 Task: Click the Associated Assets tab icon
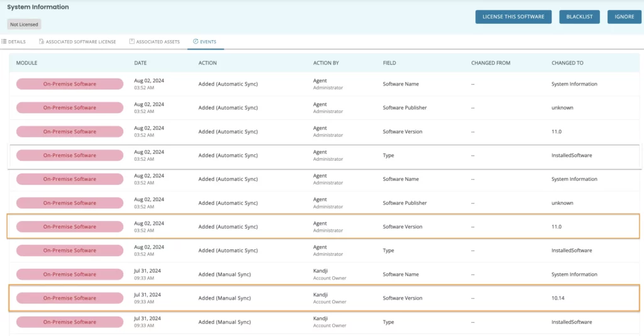click(x=132, y=41)
